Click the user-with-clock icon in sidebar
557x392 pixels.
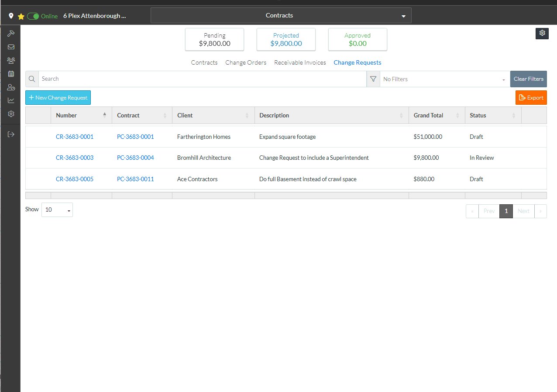[11, 87]
